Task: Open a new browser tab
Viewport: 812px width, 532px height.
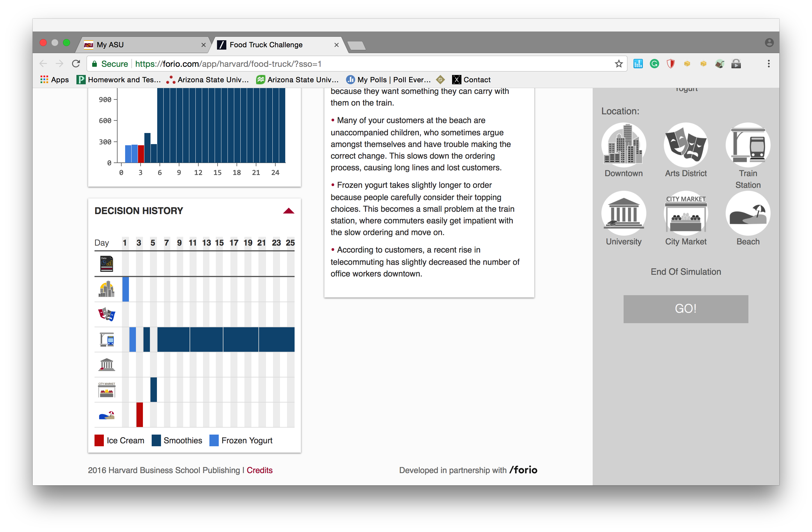Action: tap(356, 45)
